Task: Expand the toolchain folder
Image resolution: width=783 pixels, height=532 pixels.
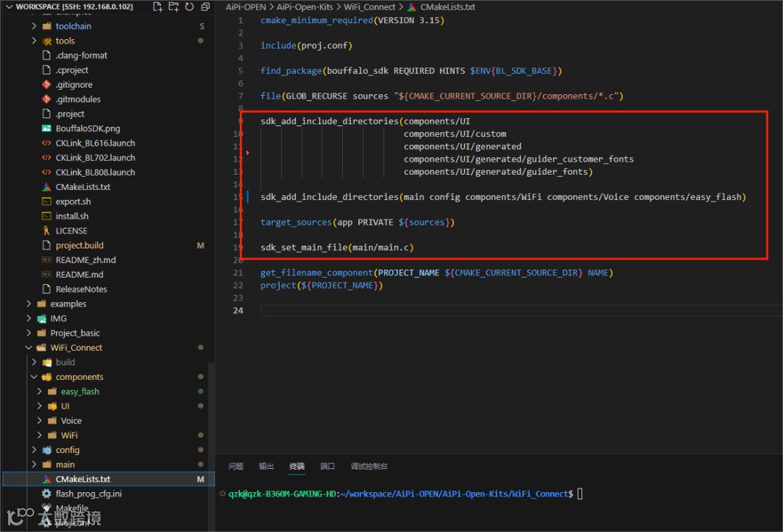Action: pos(34,26)
